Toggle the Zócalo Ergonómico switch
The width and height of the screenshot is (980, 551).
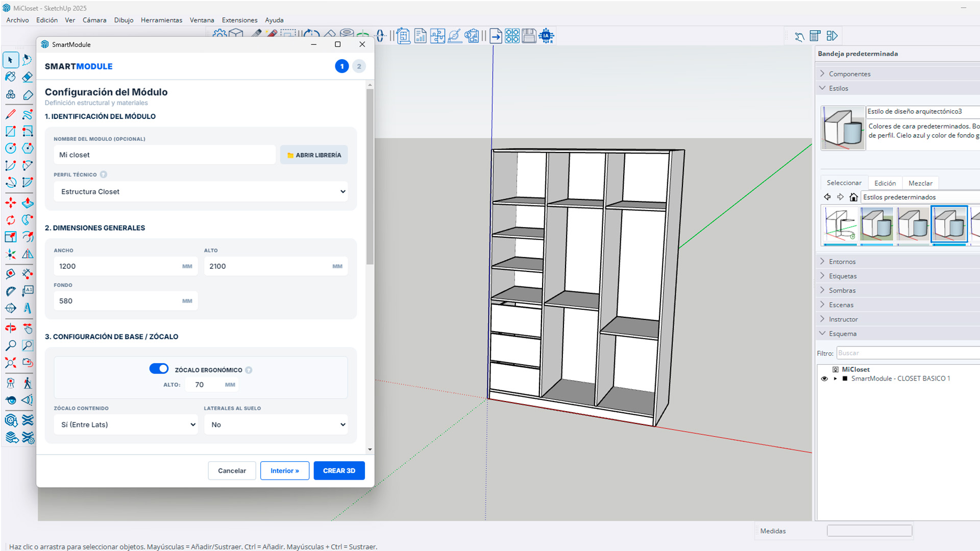point(159,369)
